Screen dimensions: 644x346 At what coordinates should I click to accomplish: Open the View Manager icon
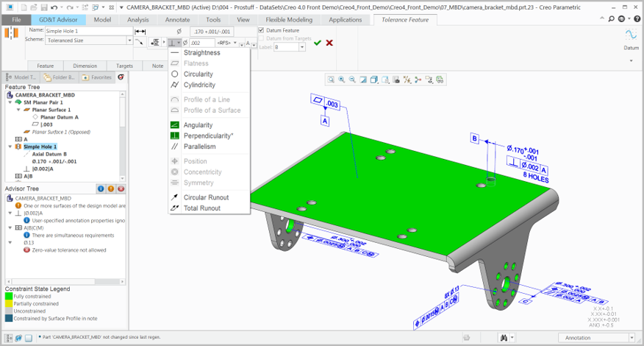click(x=396, y=80)
